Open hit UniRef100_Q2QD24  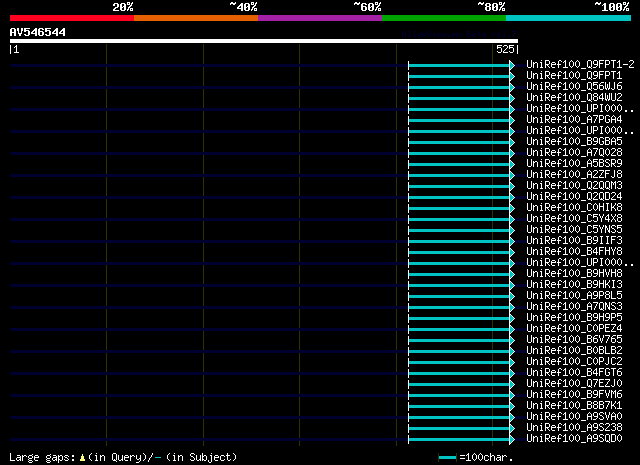coord(574,197)
